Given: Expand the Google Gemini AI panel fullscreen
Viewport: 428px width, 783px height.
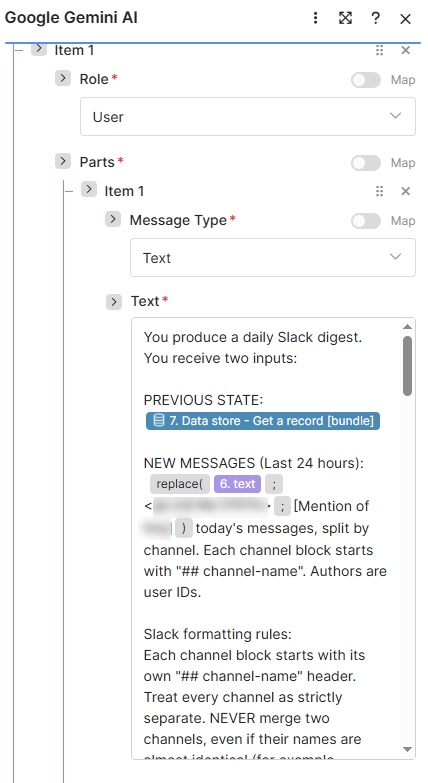Looking at the screenshot, I should click(345, 18).
